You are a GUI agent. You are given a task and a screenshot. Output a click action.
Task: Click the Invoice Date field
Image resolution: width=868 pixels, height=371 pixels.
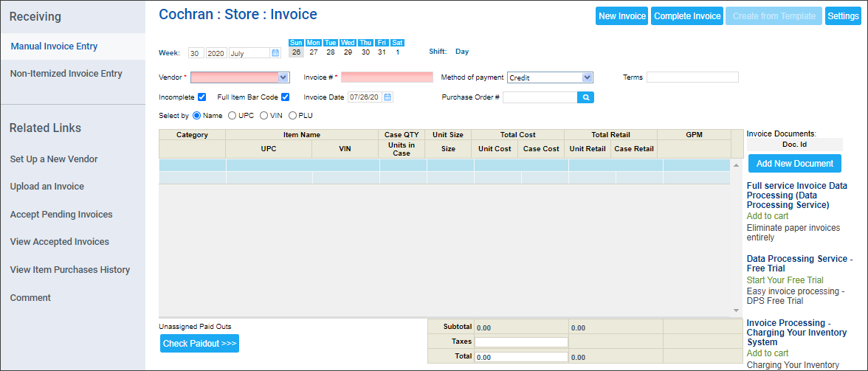[365, 97]
